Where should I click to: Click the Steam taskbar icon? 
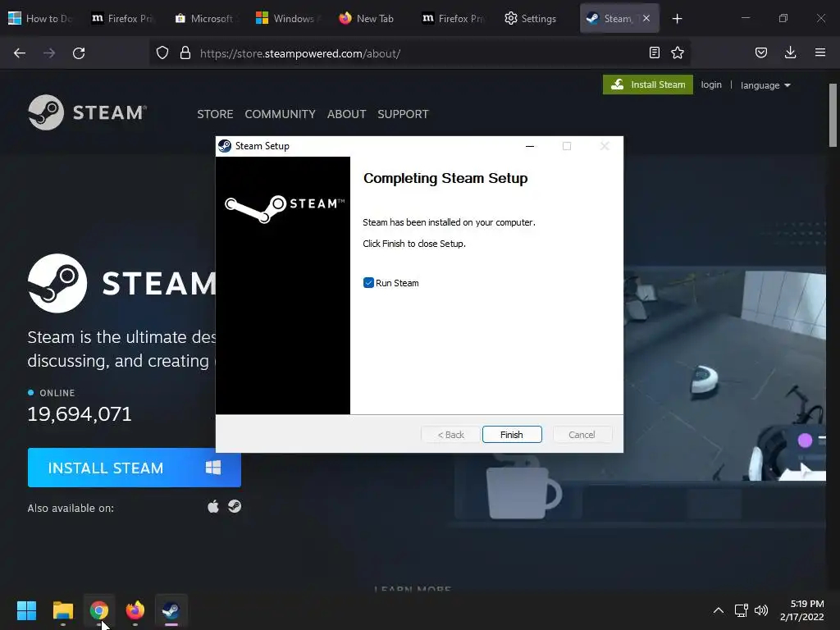[x=171, y=610]
